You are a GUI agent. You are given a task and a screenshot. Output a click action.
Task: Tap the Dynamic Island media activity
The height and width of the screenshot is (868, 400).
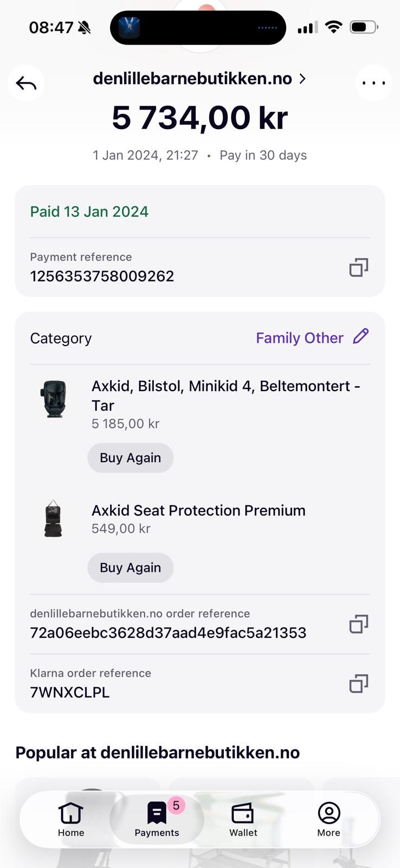point(198,28)
